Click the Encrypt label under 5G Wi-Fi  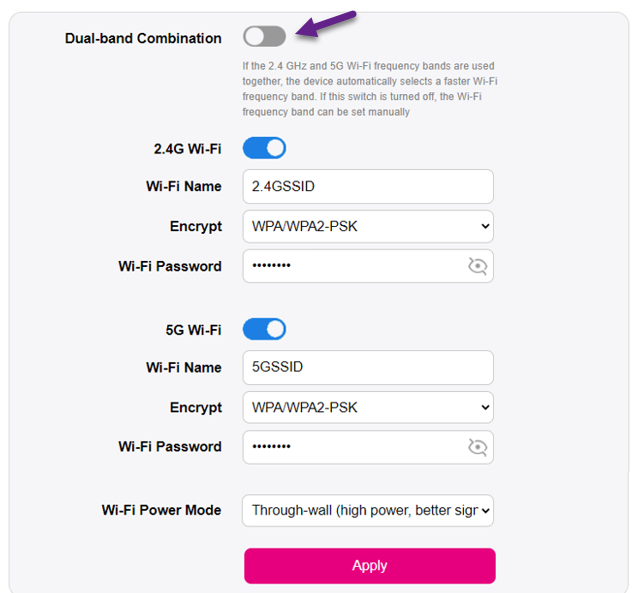pos(196,407)
